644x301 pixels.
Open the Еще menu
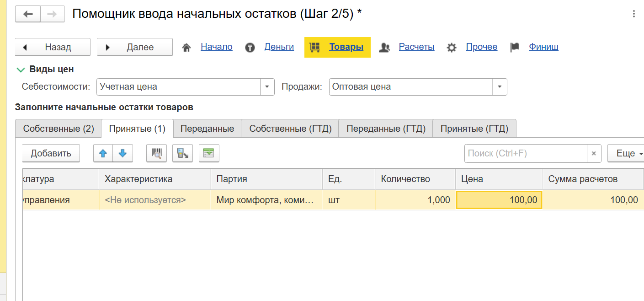tap(627, 153)
